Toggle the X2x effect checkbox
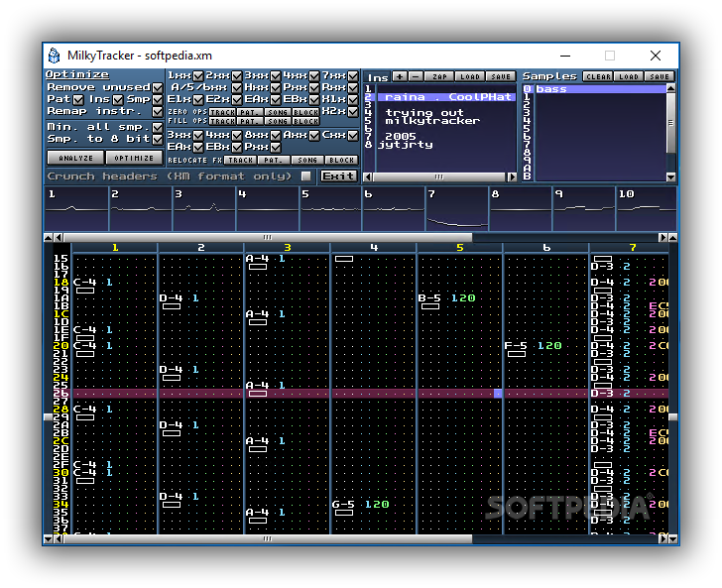 (x=353, y=111)
